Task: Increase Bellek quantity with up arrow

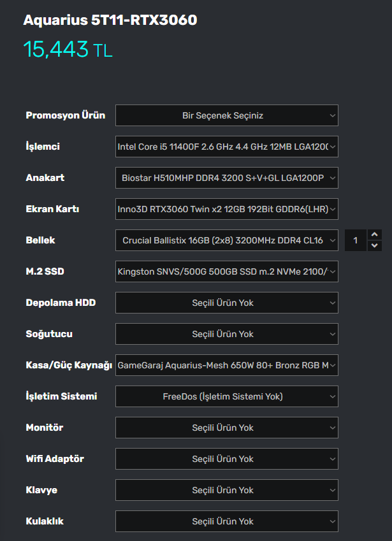Action: (375, 235)
